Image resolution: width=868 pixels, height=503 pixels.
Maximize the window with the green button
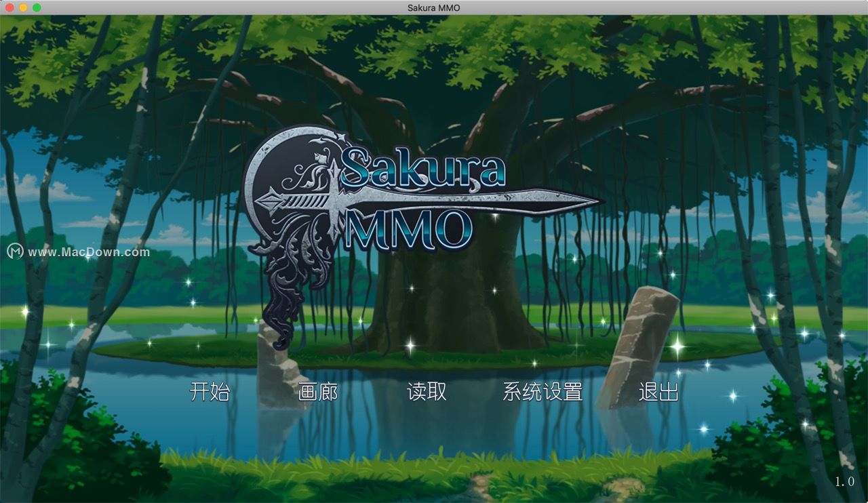[x=37, y=7]
